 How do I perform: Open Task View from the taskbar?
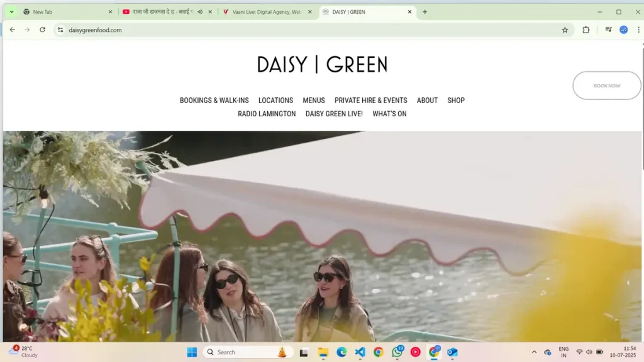[x=304, y=352]
